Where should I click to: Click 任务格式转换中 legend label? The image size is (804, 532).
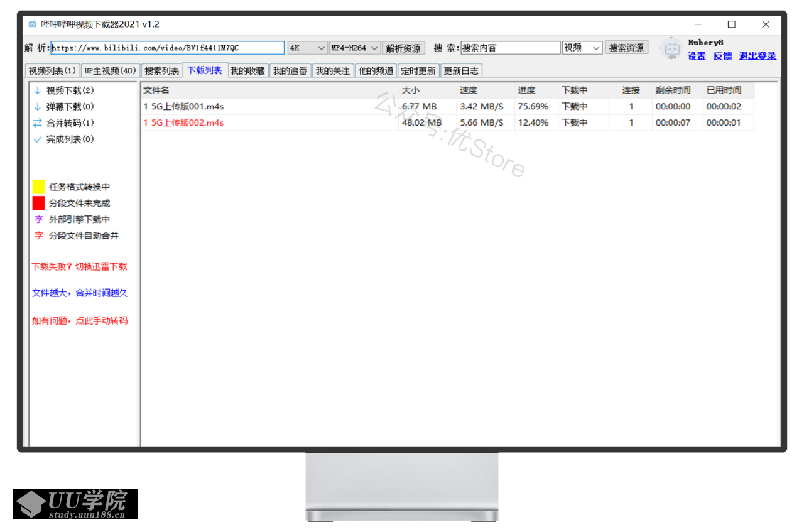(80, 187)
